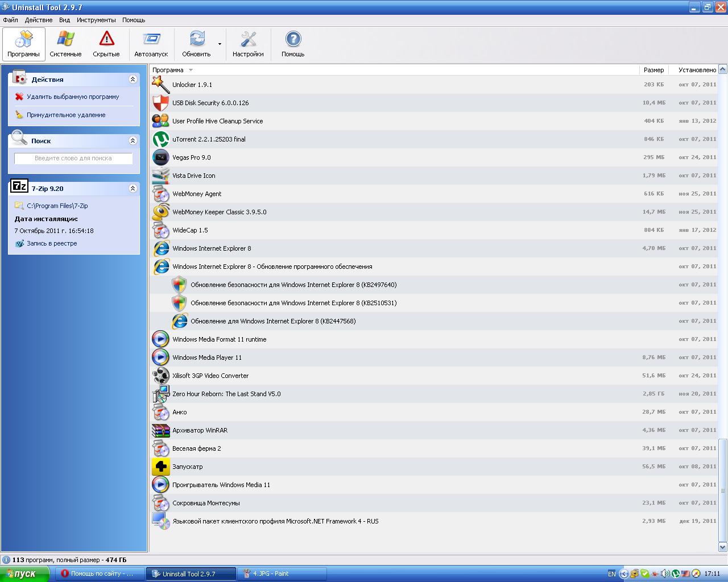This screenshot has height=582, width=728.
Task: Open the пуск Start button
Action: (x=25, y=574)
